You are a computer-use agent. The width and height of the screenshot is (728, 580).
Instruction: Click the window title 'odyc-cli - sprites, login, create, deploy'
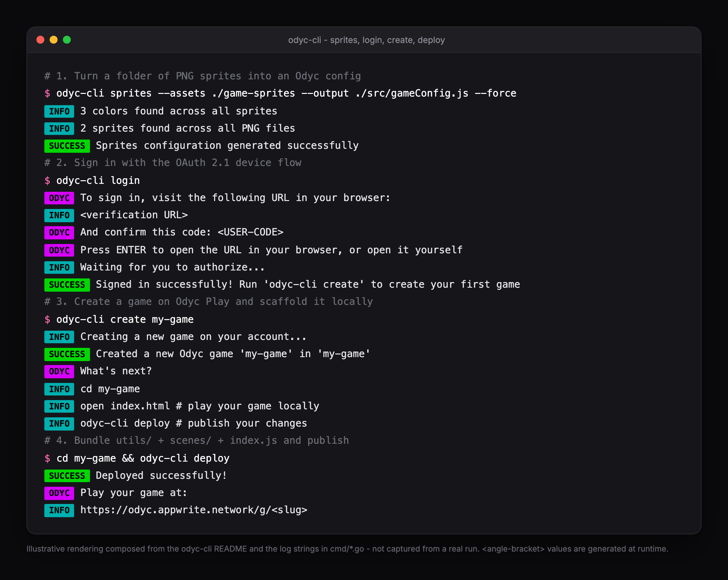click(366, 40)
